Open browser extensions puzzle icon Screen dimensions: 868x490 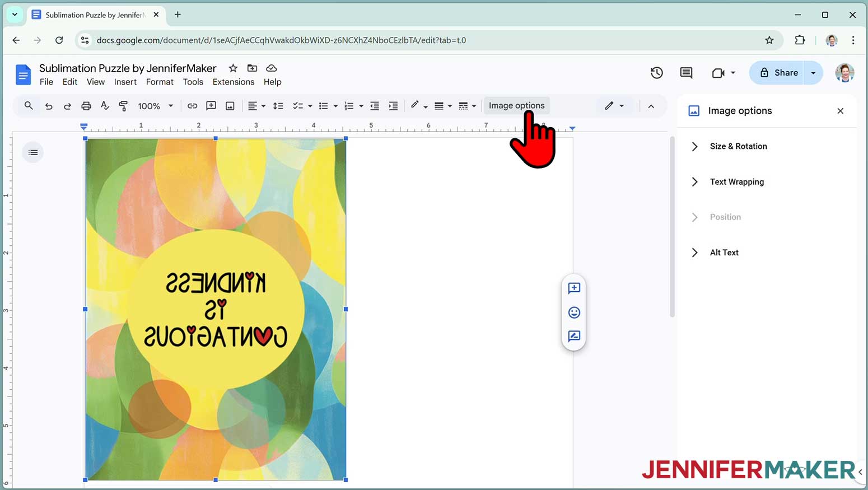[x=800, y=40]
